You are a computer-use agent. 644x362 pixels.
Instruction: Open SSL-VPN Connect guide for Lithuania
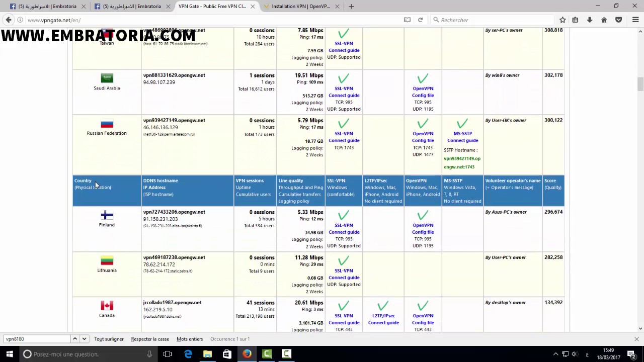click(x=344, y=274)
